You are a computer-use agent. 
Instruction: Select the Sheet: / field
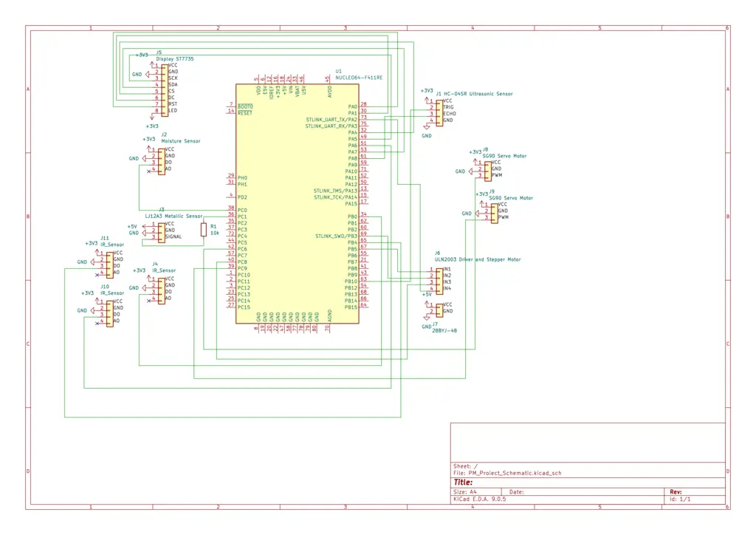pos(465,466)
